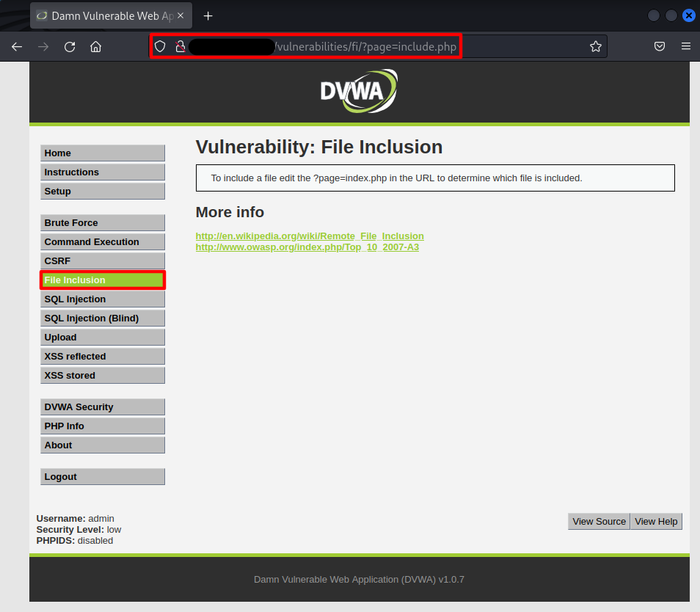This screenshot has width=700, height=612.
Task: Open the XSS reflected page
Action: coord(103,357)
